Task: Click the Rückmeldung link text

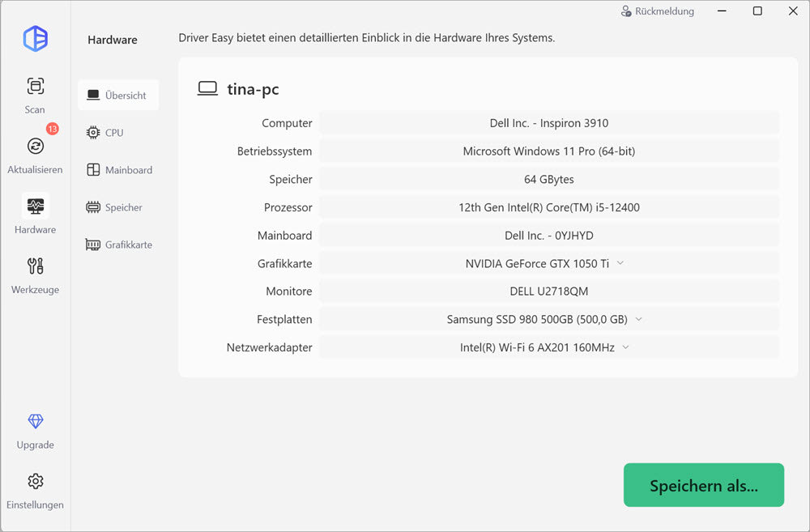Action: pos(664,11)
